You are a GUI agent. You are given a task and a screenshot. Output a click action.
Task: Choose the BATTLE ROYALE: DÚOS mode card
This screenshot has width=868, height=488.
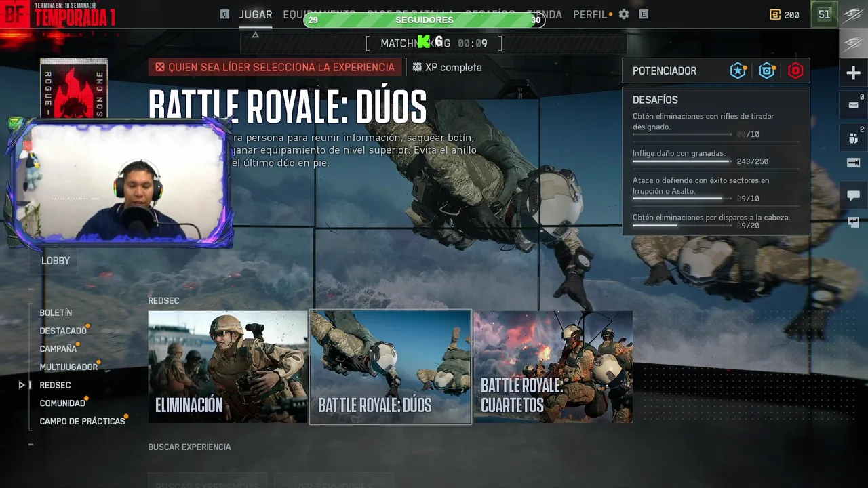(391, 367)
